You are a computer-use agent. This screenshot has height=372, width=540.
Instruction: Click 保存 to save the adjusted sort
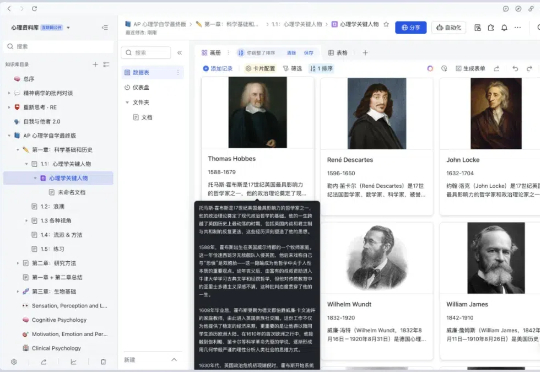pos(309,53)
